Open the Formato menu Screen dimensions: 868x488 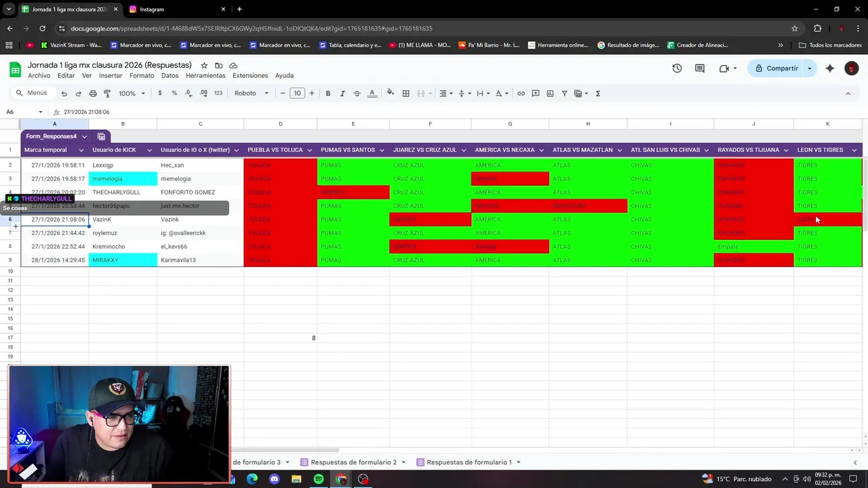142,75
